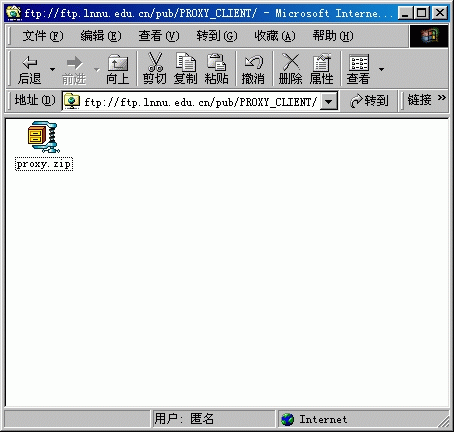Open the File (文件) menu
The image size is (454, 432).
point(43,36)
